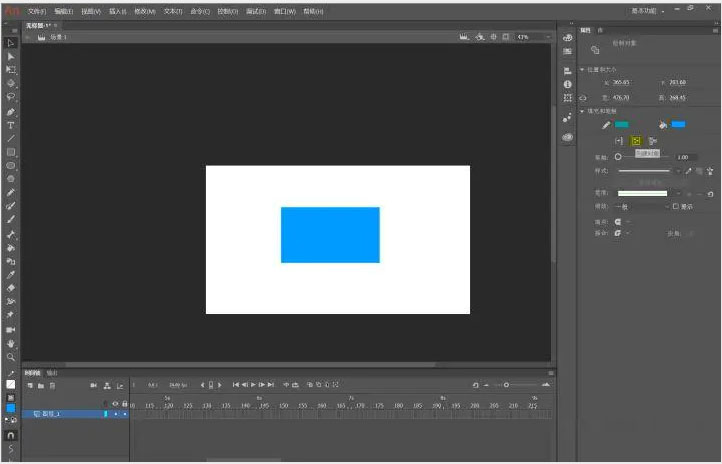Screen dimensions: 722x464
Task: Toggle the eye visibility column in timeline
Action: point(114,403)
